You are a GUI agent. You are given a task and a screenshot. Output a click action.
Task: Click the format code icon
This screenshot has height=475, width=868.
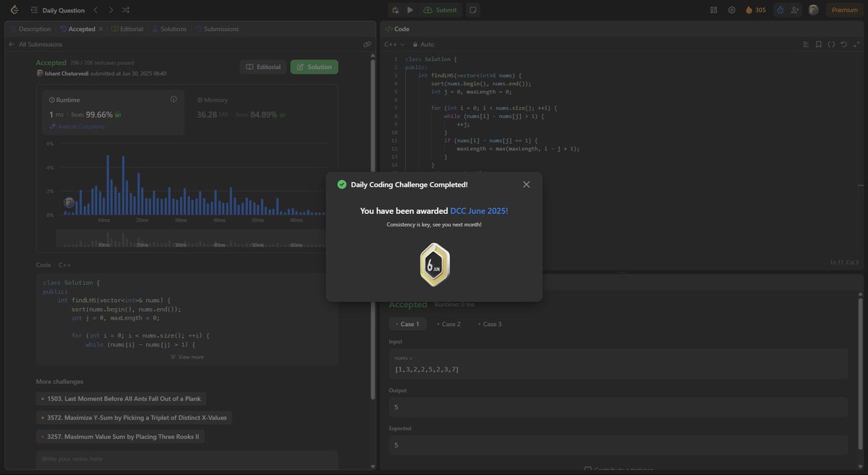(x=806, y=44)
